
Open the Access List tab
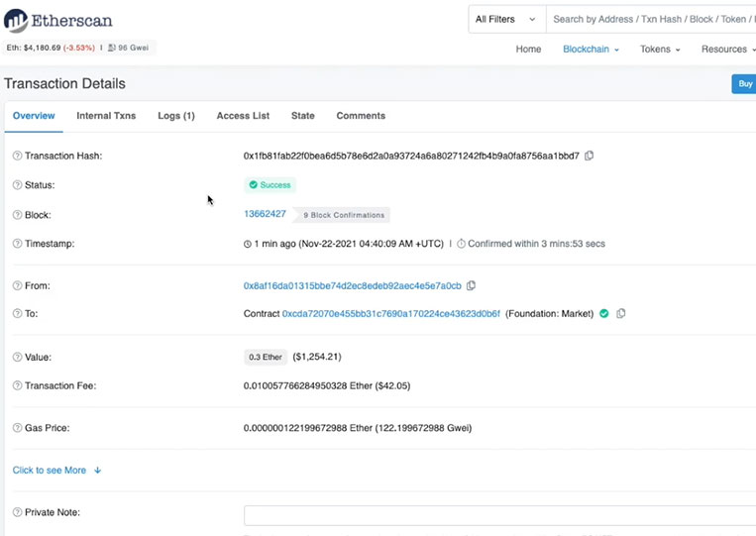point(243,116)
